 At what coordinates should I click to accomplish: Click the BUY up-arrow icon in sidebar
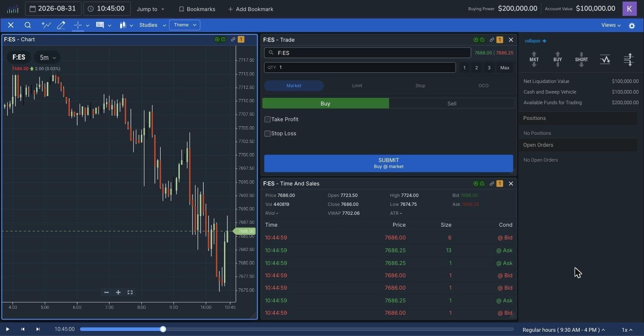[x=558, y=60]
